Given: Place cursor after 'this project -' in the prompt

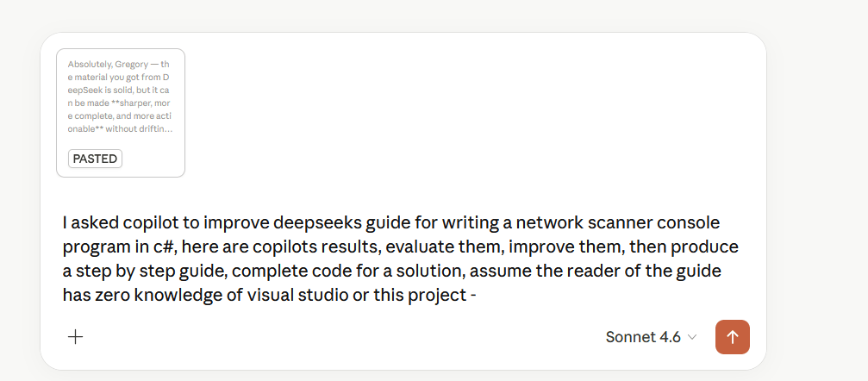Looking at the screenshot, I should [x=479, y=296].
